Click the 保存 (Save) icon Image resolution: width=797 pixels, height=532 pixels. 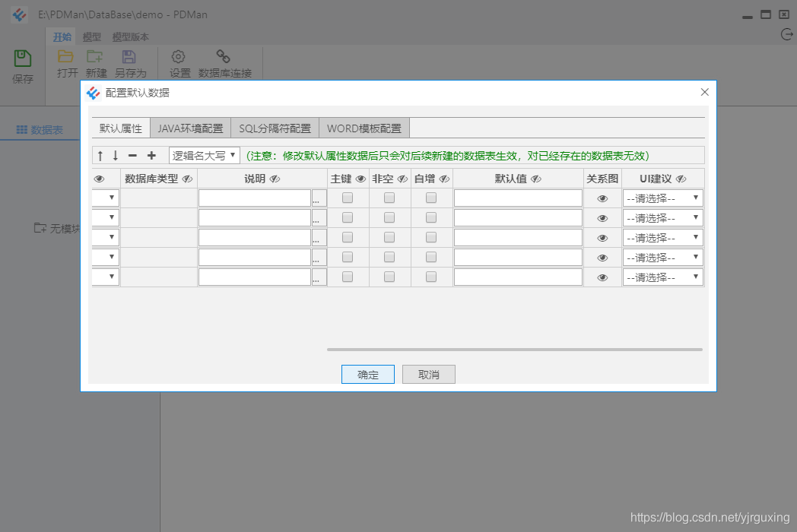(x=21, y=59)
